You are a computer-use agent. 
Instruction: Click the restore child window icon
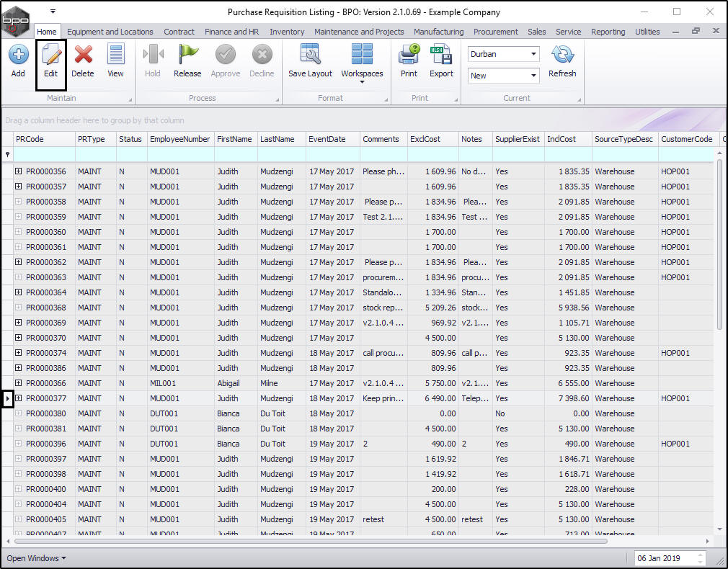point(696,31)
